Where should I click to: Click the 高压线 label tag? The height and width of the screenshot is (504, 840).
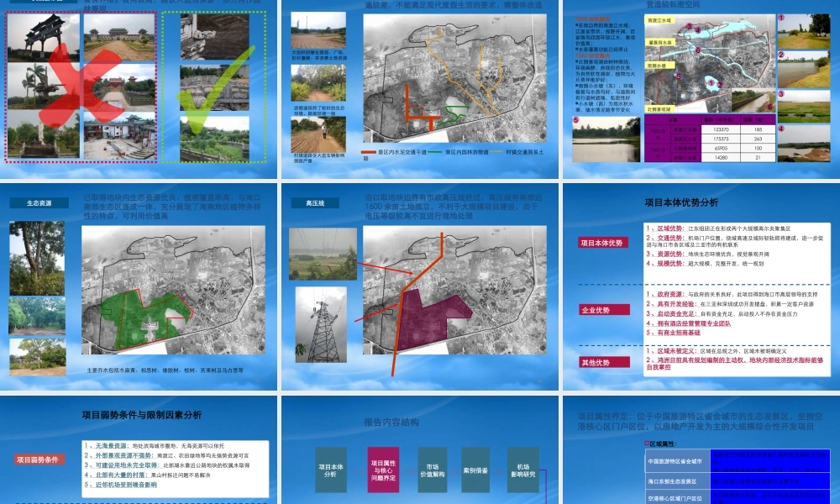315,203
